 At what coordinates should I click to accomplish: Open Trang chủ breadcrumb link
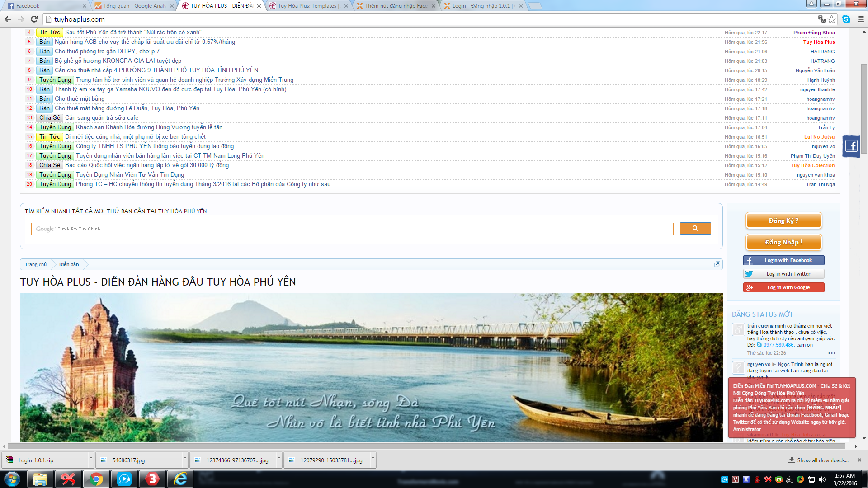pos(36,264)
